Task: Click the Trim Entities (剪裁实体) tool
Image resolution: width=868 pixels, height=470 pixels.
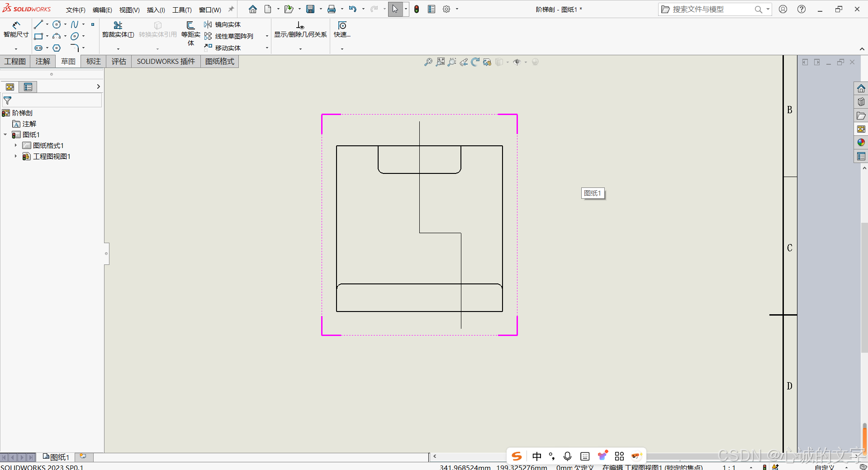Action: click(118, 29)
